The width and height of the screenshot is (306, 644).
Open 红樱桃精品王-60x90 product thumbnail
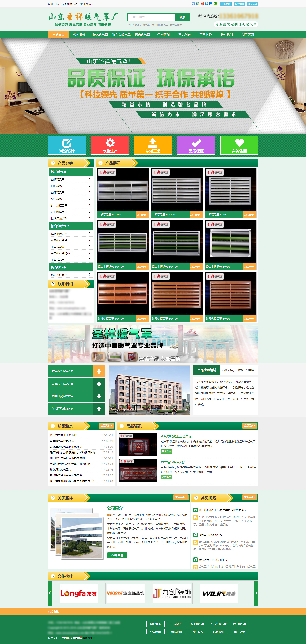[x=230, y=294]
